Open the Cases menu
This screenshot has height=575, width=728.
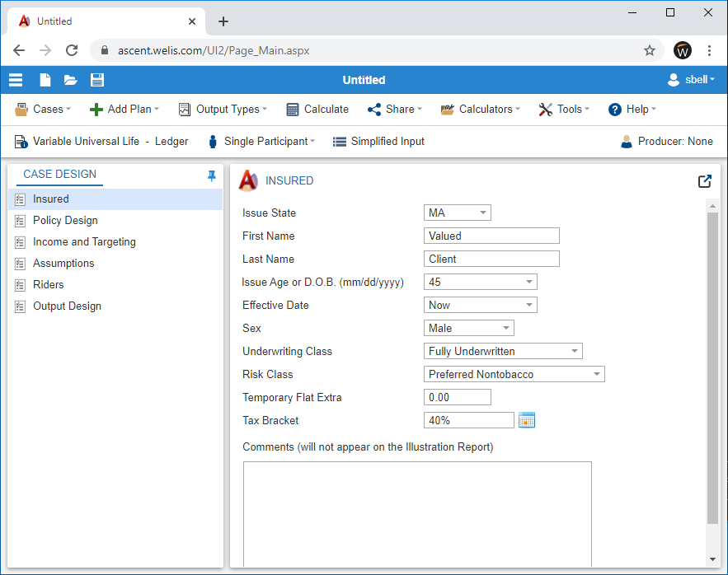tap(43, 109)
